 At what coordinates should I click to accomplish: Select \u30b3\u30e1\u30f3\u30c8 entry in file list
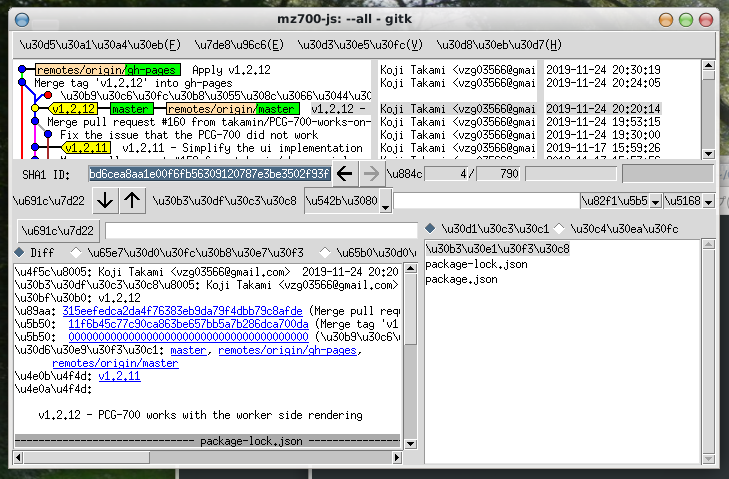pyautogui.click(x=497, y=249)
